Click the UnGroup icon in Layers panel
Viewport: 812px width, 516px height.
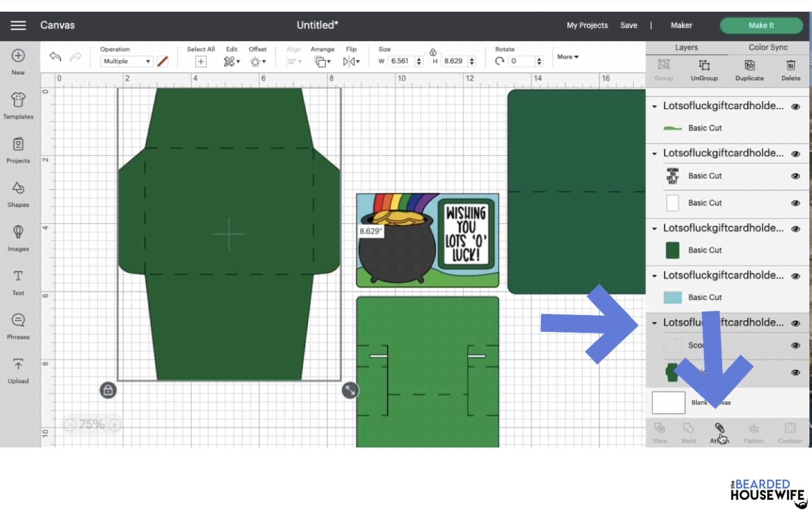(704, 70)
